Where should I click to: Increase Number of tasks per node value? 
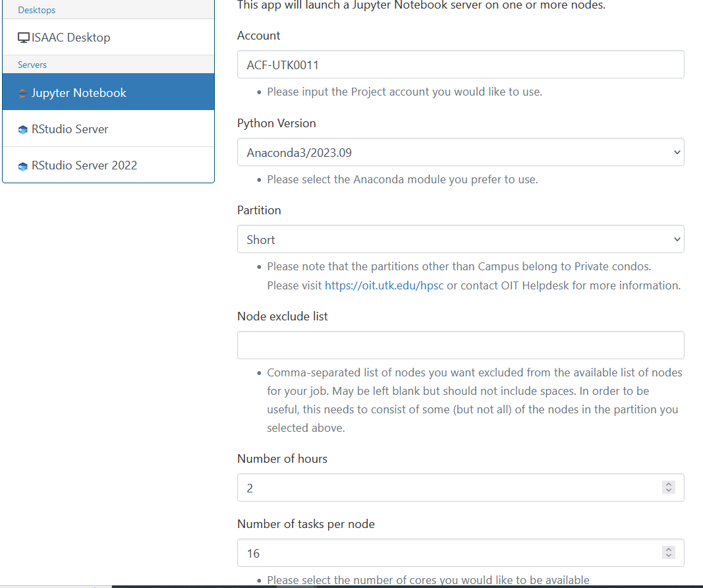pos(668,550)
